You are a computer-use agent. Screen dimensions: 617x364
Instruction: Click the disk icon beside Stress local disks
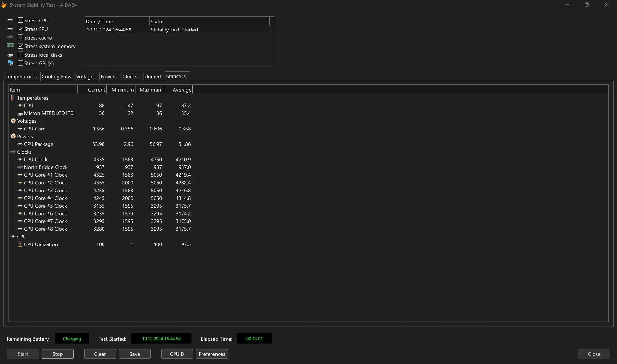click(x=10, y=55)
